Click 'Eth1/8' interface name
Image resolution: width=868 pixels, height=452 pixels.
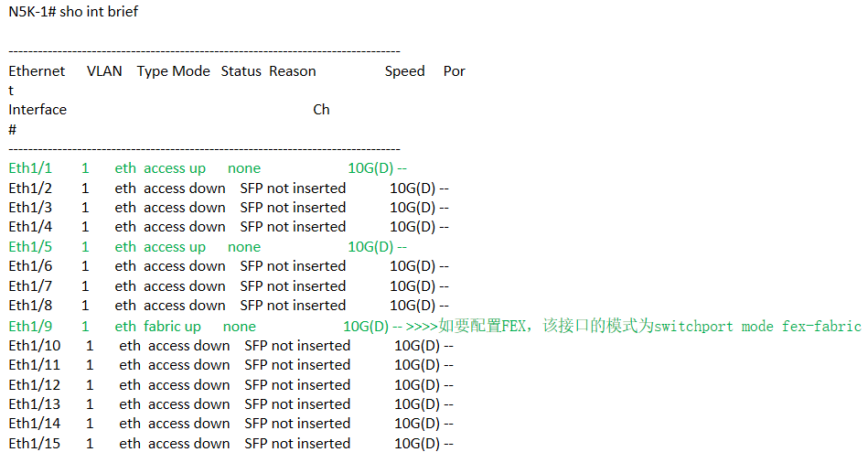point(30,306)
